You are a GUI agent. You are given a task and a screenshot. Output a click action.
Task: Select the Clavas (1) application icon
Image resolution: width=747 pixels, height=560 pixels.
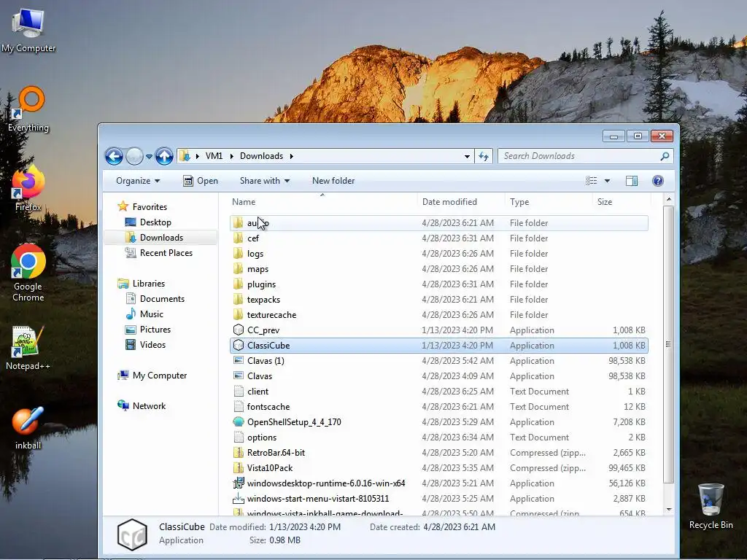[239, 361]
